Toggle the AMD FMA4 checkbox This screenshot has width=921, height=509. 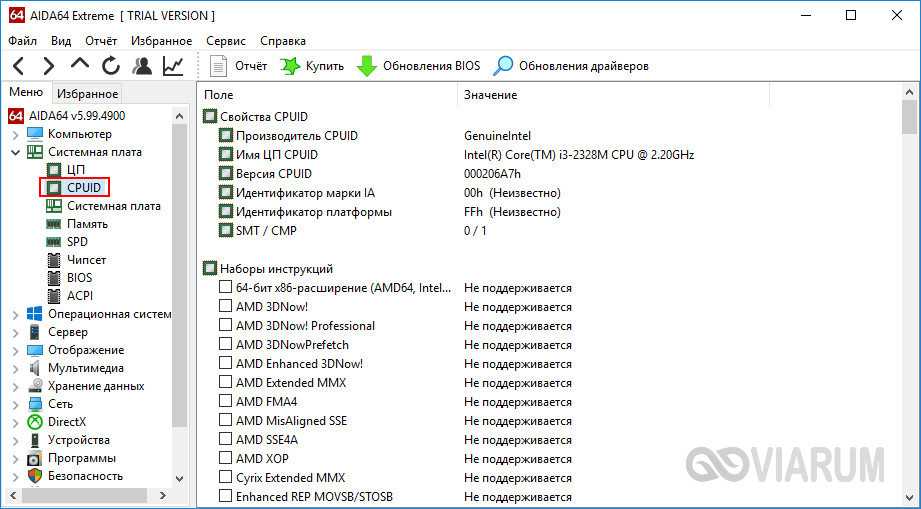(226, 402)
